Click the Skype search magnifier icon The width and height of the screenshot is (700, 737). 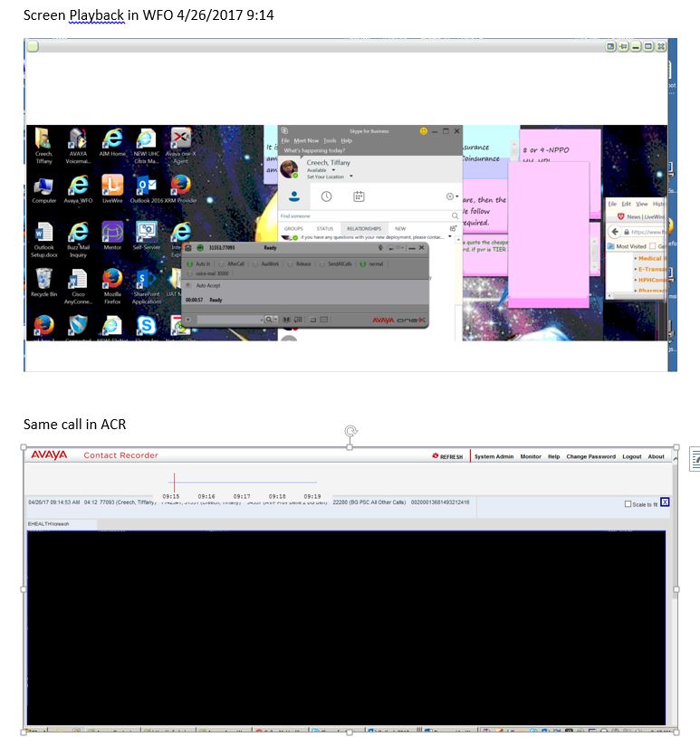(x=455, y=215)
